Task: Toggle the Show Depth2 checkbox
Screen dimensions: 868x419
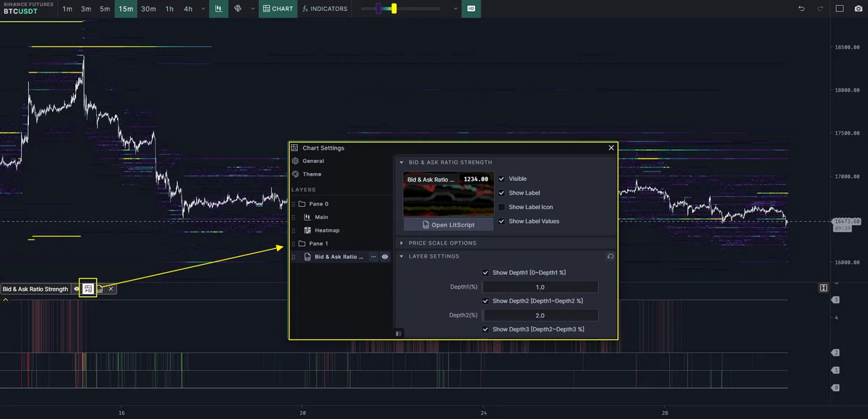Action: pos(485,301)
